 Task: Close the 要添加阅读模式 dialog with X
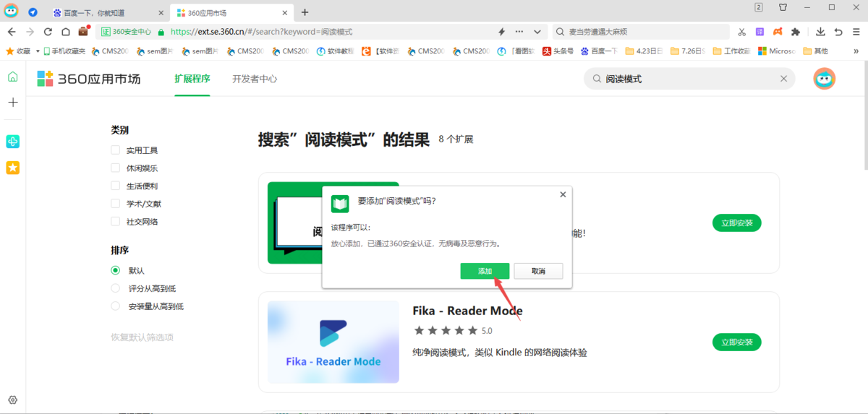(563, 195)
